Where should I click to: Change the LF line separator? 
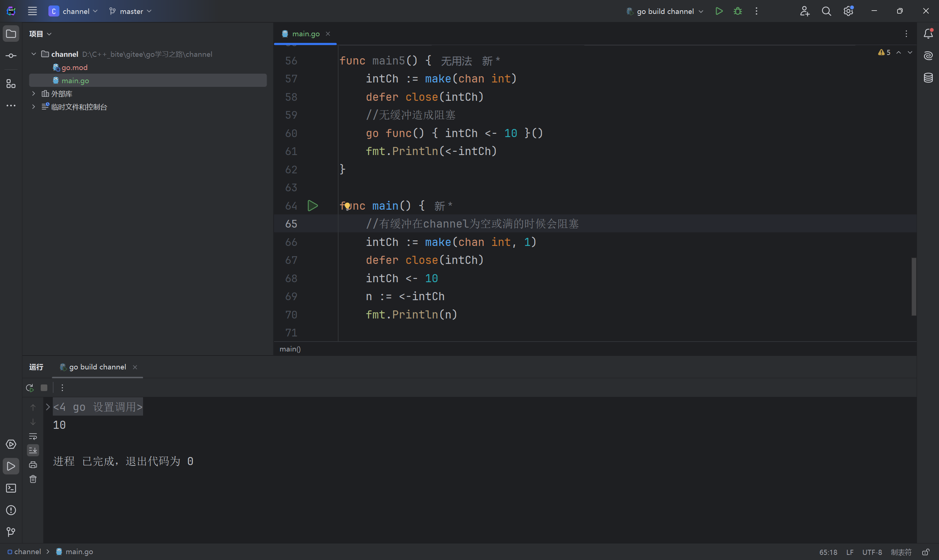pos(850,552)
